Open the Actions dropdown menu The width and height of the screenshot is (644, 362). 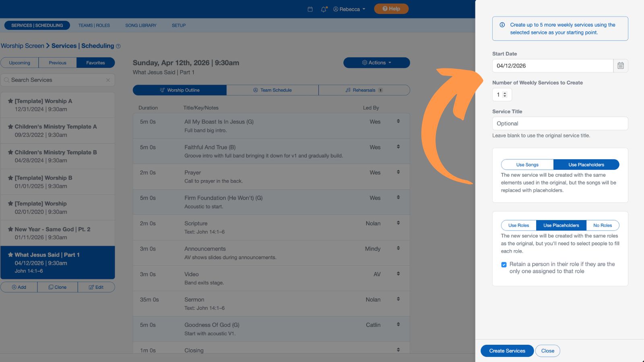tap(376, 63)
